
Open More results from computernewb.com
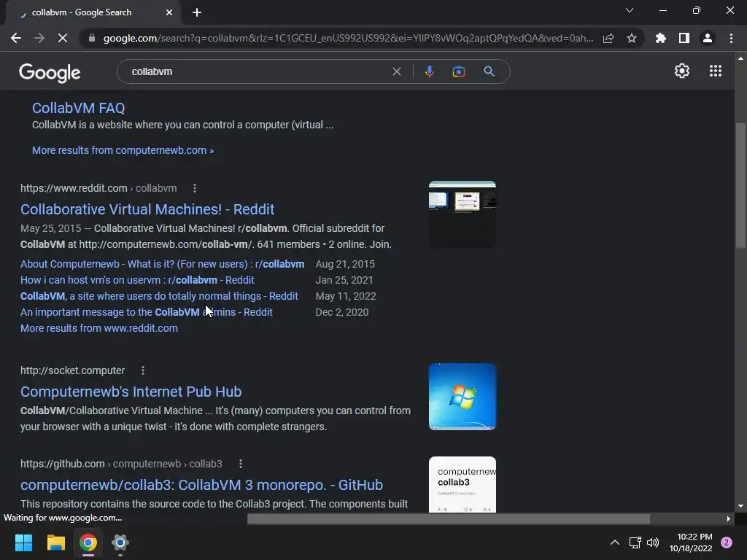(123, 150)
